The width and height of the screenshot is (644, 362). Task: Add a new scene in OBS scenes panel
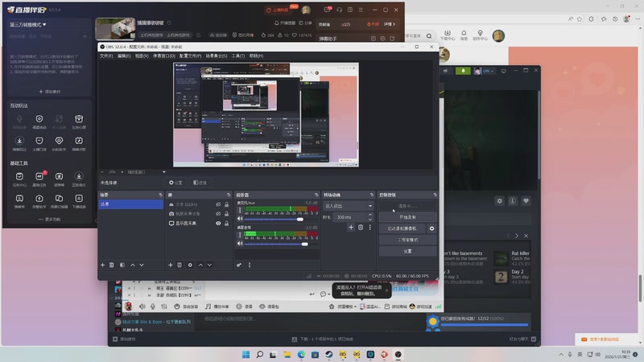(103, 265)
